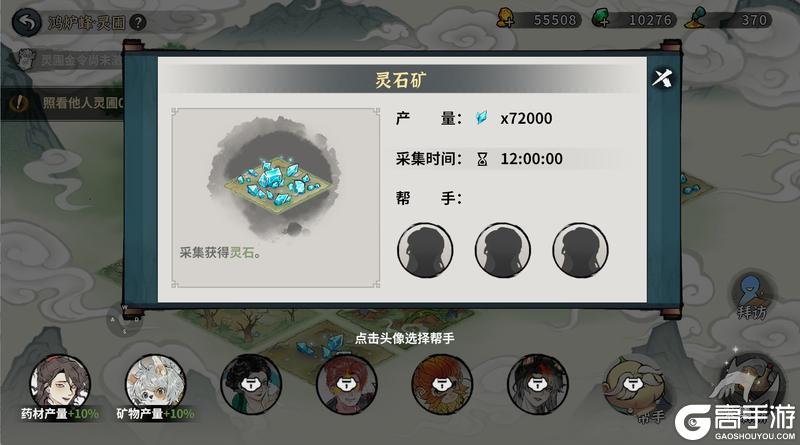Tap the locked orange-haired helper portrait
The height and width of the screenshot is (445, 800).
442,384
